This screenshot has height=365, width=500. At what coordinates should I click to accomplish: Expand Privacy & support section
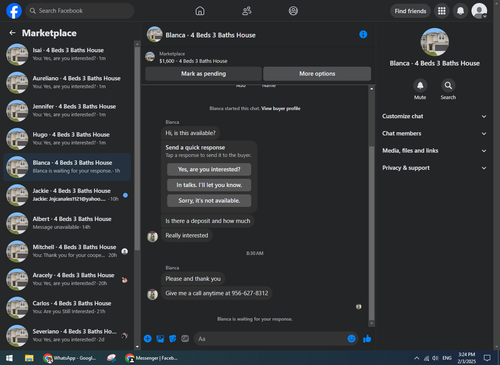tap(434, 168)
